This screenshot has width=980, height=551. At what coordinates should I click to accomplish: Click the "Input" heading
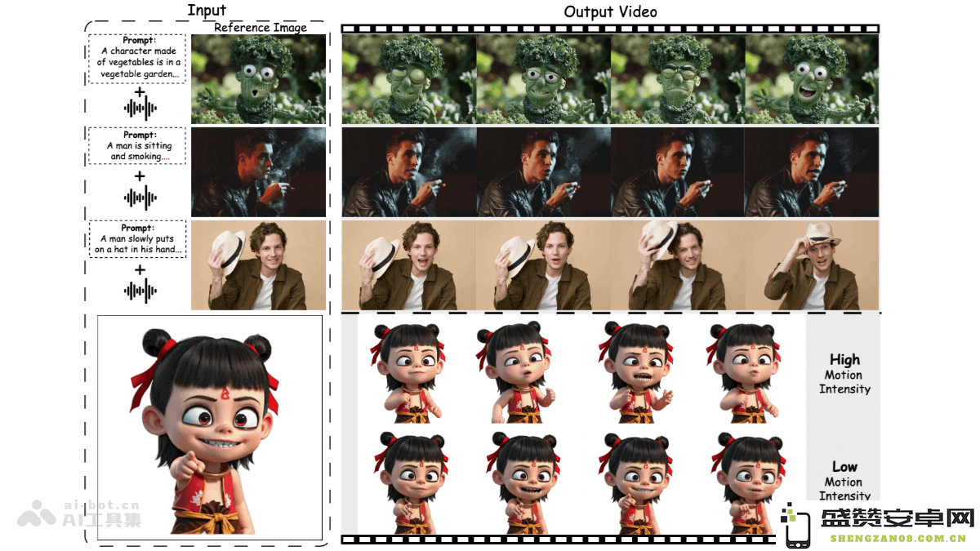pyautogui.click(x=207, y=10)
